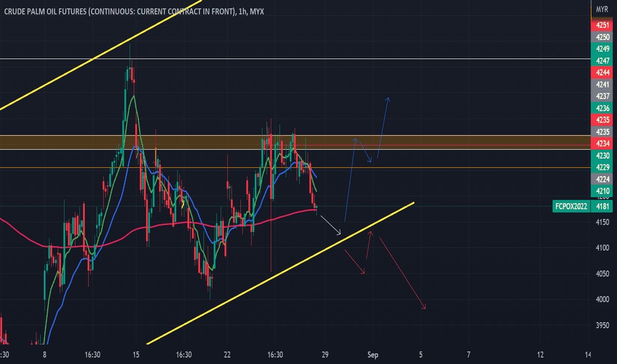
Task: Click the 8 date on time axis
Action: [44, 355]
